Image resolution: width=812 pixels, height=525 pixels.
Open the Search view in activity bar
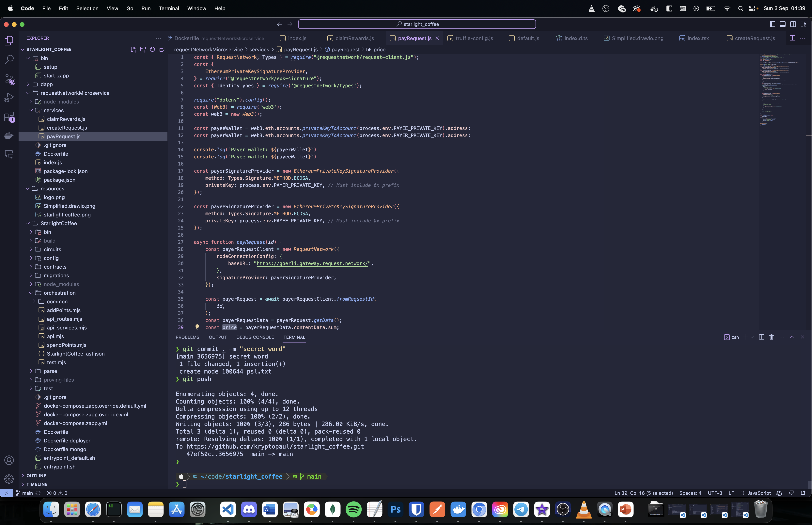click(9, 60)
